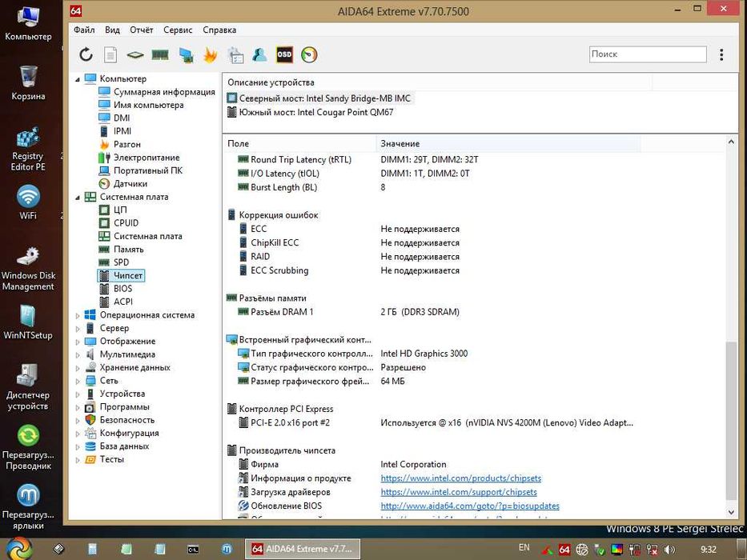Open the Windows Disk Management desktop icon
This screenshot has height=560, width=747.
(28, 268)
